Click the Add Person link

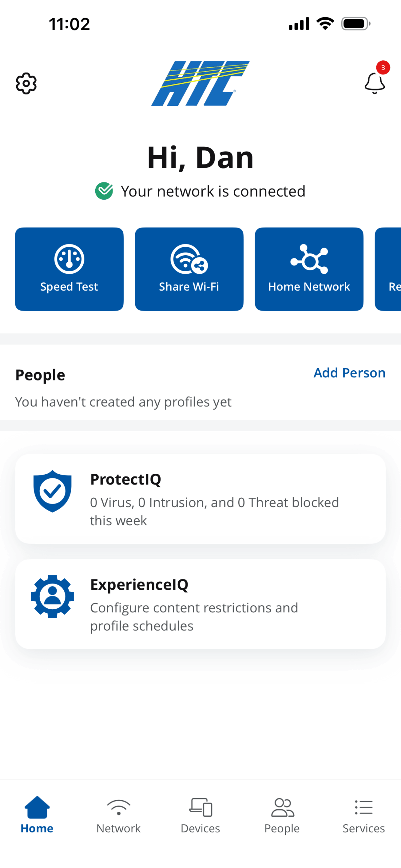coord(349,373)
